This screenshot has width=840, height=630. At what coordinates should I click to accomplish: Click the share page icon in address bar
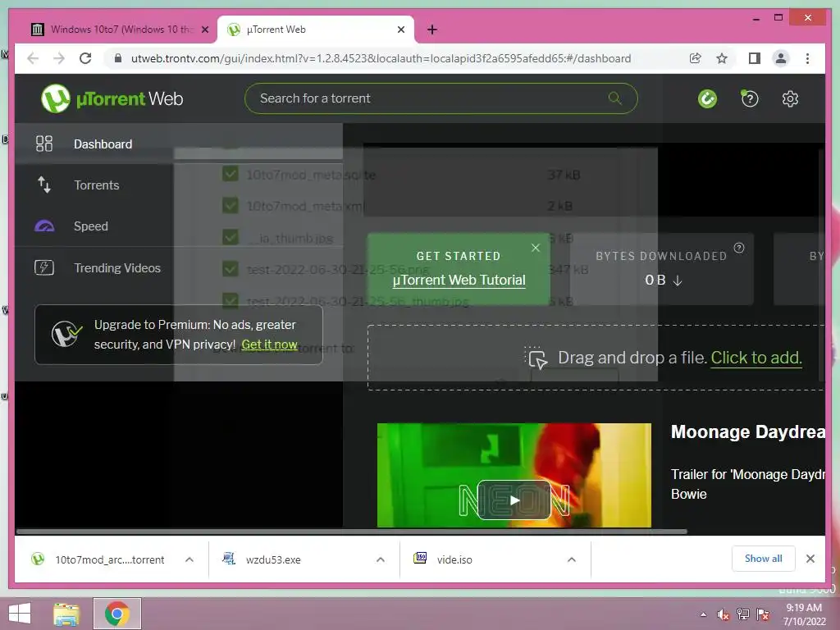[696, 58]
